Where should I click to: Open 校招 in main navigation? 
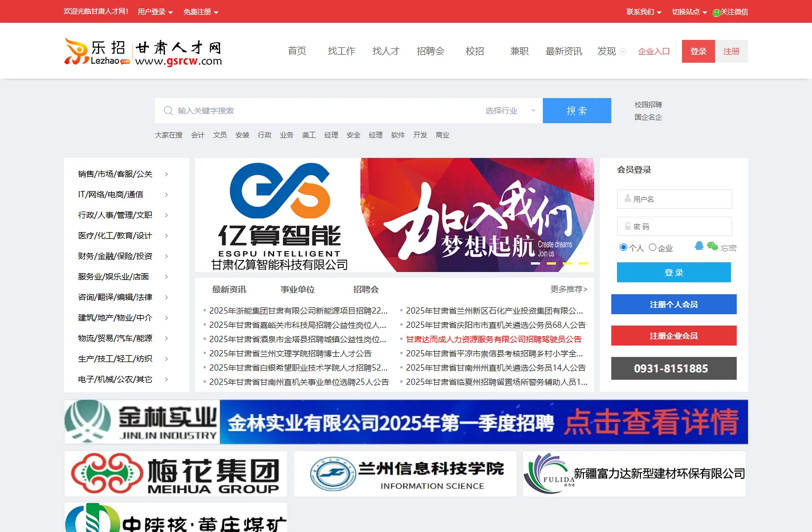point(475,51)
